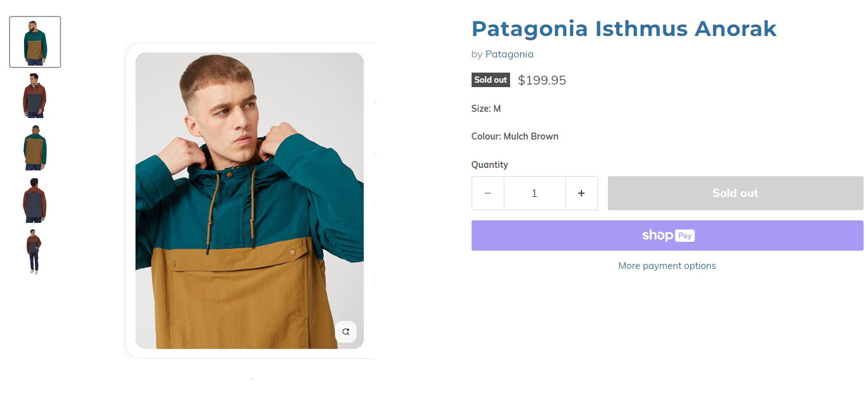Increase quantity with the plus button
Viewport: 868px width, 399px height.
click(x=581, y=193)
